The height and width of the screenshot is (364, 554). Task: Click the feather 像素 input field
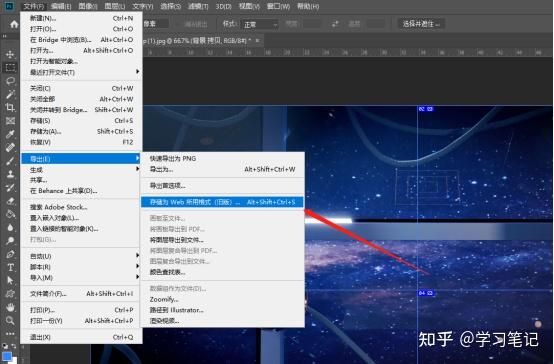coord(155,24)
